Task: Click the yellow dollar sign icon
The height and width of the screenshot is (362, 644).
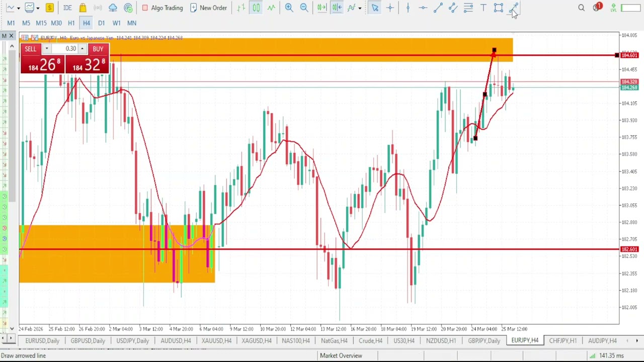Action: click(x=49, y=8)
